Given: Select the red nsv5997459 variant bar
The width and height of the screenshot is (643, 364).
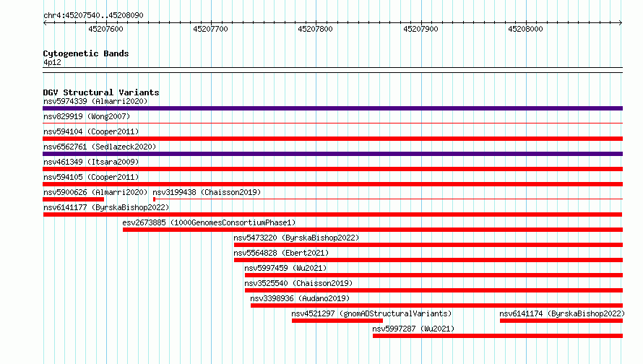Looking at the screenshot, I should [x=434, y=275].
